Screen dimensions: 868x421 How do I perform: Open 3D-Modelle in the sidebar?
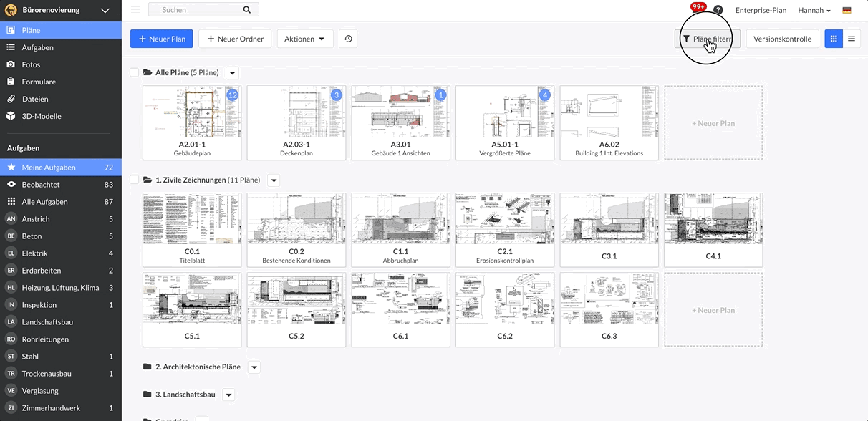coord(61,116)
